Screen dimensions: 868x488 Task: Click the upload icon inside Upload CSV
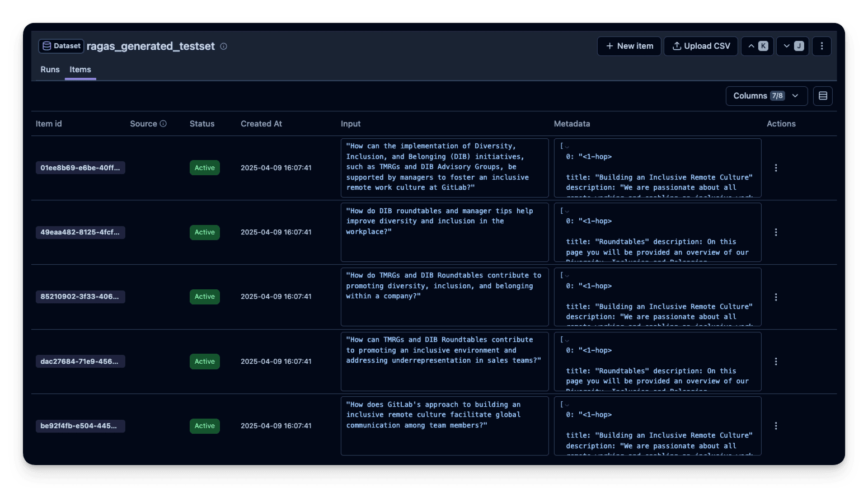pyautogui.click(x=677, y=46)
